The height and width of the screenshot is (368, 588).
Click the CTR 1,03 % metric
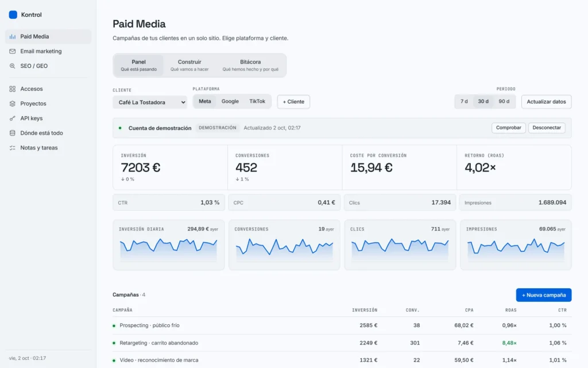click(169, 202)
